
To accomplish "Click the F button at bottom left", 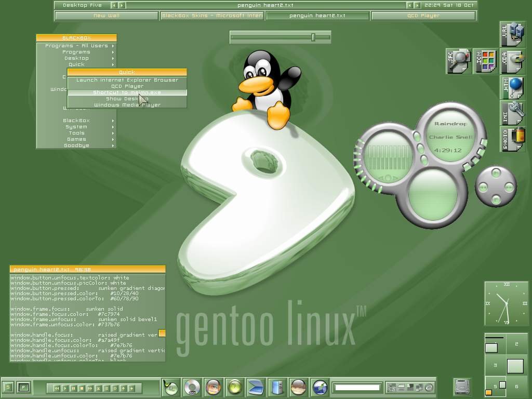I will coord(24,387).
